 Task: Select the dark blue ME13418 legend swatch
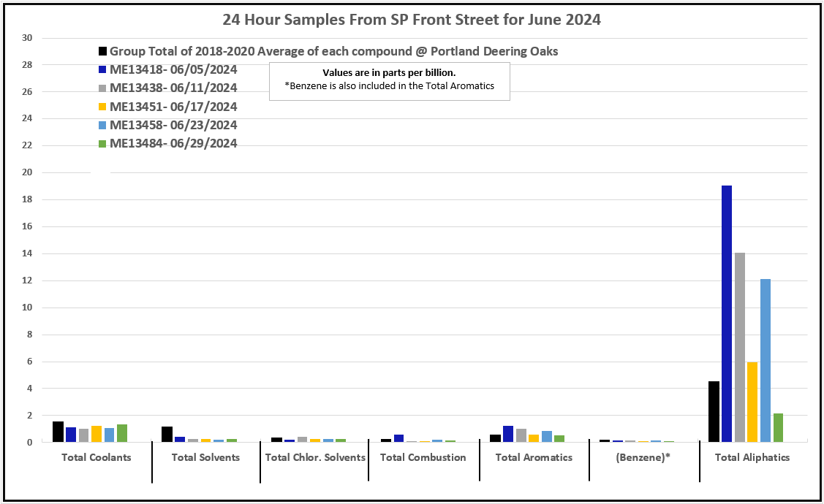coord(103,70)
